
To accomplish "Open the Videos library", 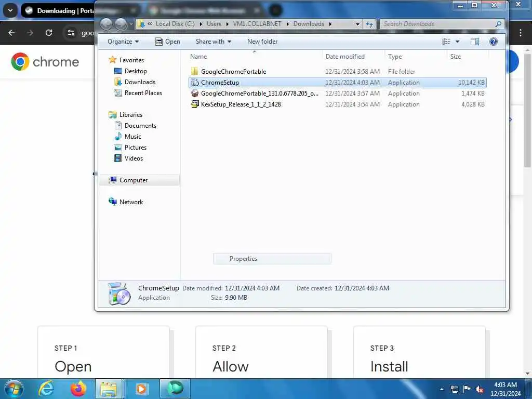I will pyautogui.click(x=134, y=158).
